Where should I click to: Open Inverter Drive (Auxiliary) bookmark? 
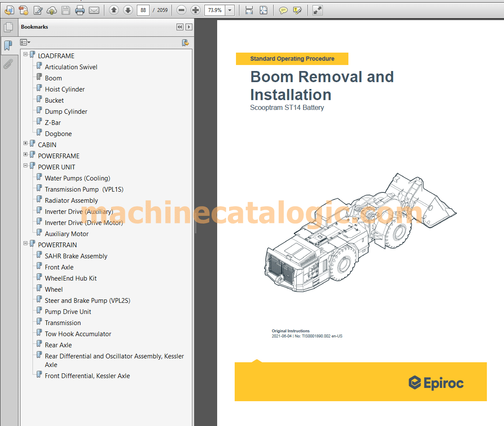(x=79, y=212)
